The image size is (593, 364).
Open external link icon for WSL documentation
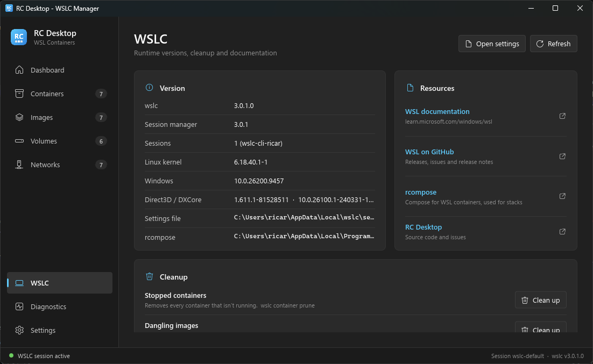pos(562,116)
